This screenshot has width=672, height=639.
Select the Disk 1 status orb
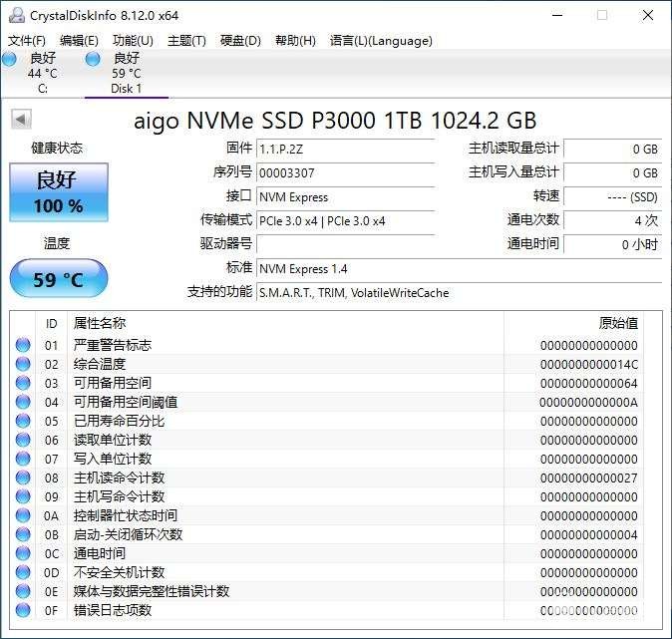[x=93, y=59]
